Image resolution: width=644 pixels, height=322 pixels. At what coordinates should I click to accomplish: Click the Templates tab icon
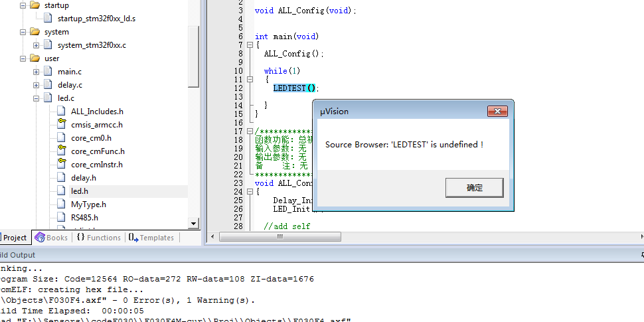pos(133,238)
